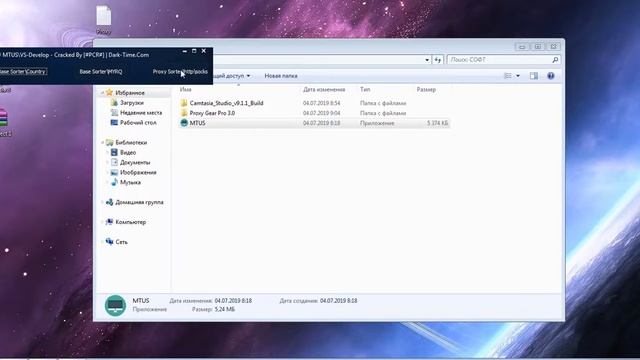Select the Proxy Gear Pro 3.0 folder
The height and width of the screenshot is (360, 640).
[x=212, y=113]
